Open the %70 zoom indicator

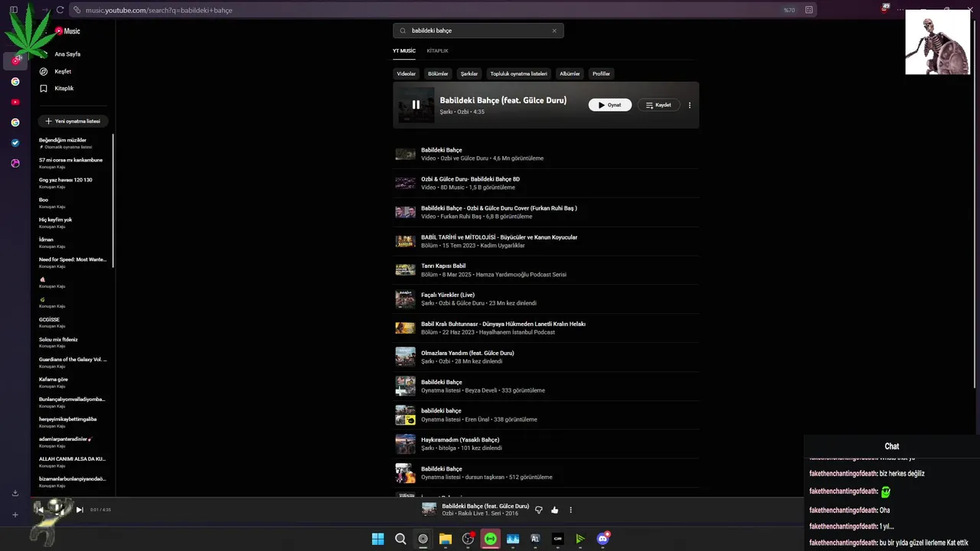click(x=789, y=10)
